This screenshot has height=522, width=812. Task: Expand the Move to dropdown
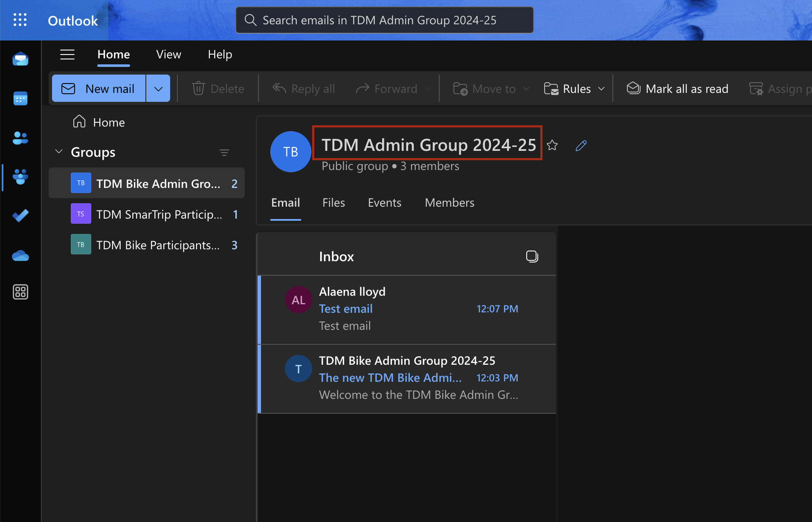tap(526, 89)
